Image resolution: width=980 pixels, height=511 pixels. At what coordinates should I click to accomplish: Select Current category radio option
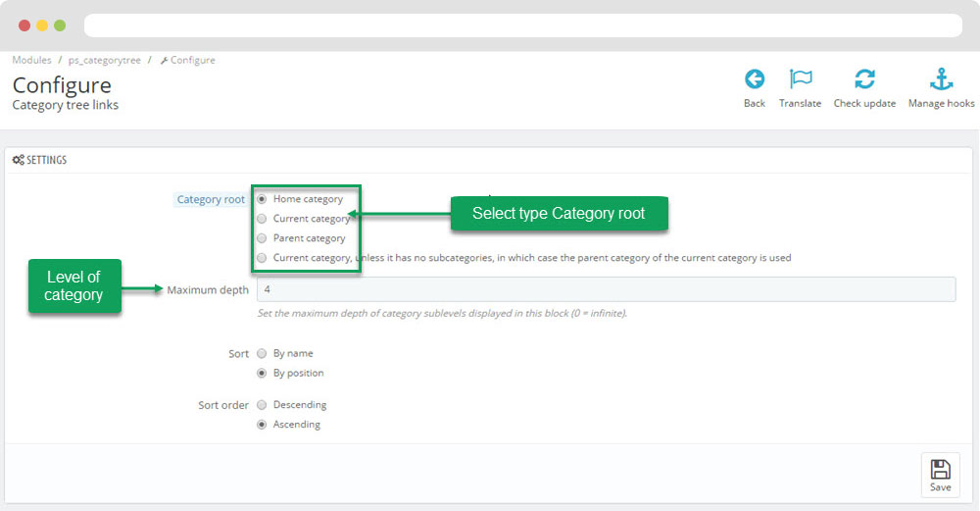point(262,219)
